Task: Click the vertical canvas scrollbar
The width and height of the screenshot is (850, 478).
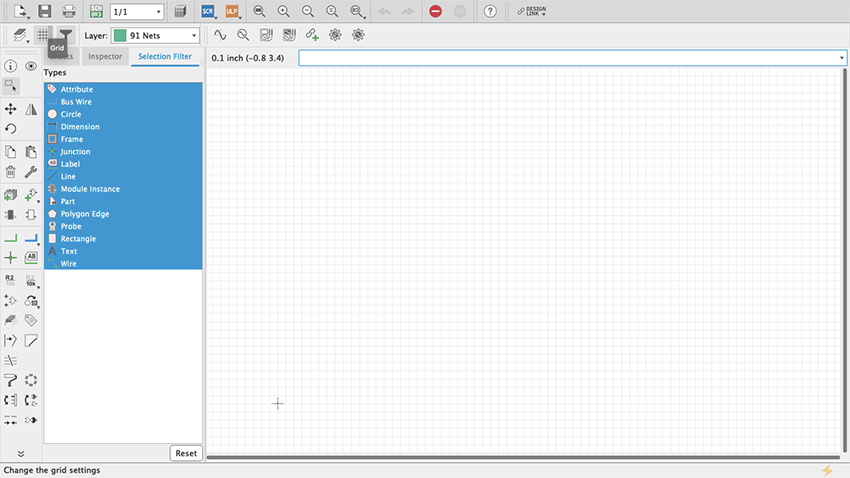Action: [x=845, y=260]
